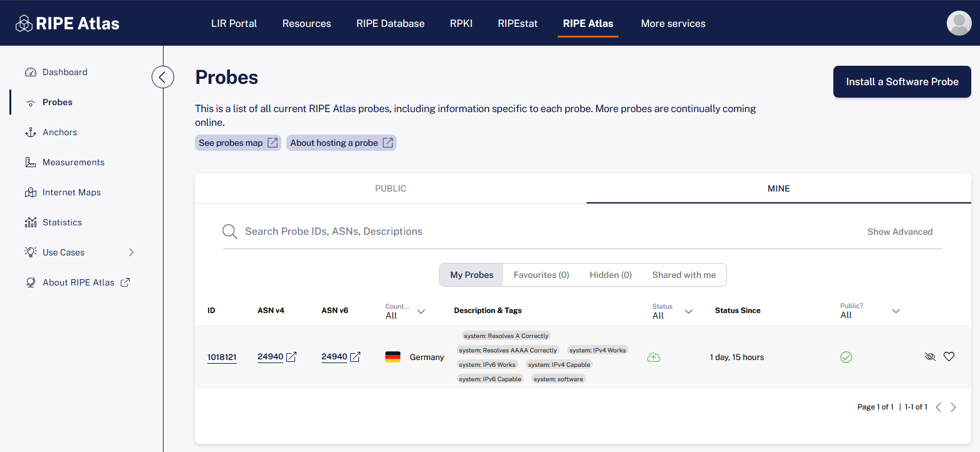Open probe ID 1018121 link
The width and height of the screenshot is (980, 452).
(x=222, y=357)
